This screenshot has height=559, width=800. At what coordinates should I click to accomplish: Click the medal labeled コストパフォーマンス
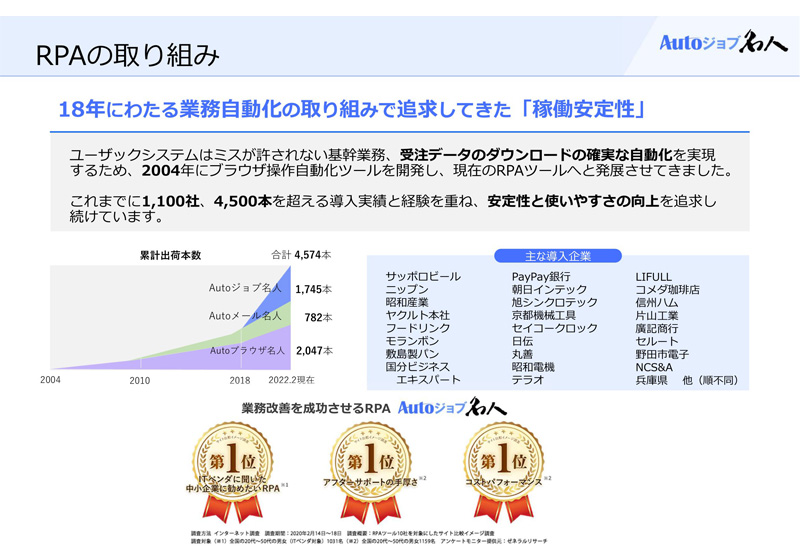pos(504,470)
